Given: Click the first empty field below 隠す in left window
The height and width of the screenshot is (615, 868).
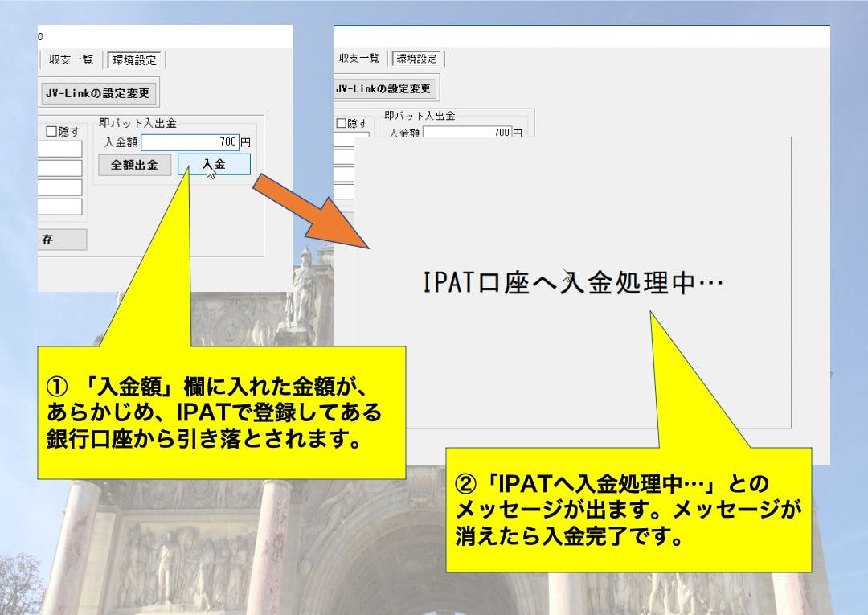Looking at the screenshot, I should [59, 149].
